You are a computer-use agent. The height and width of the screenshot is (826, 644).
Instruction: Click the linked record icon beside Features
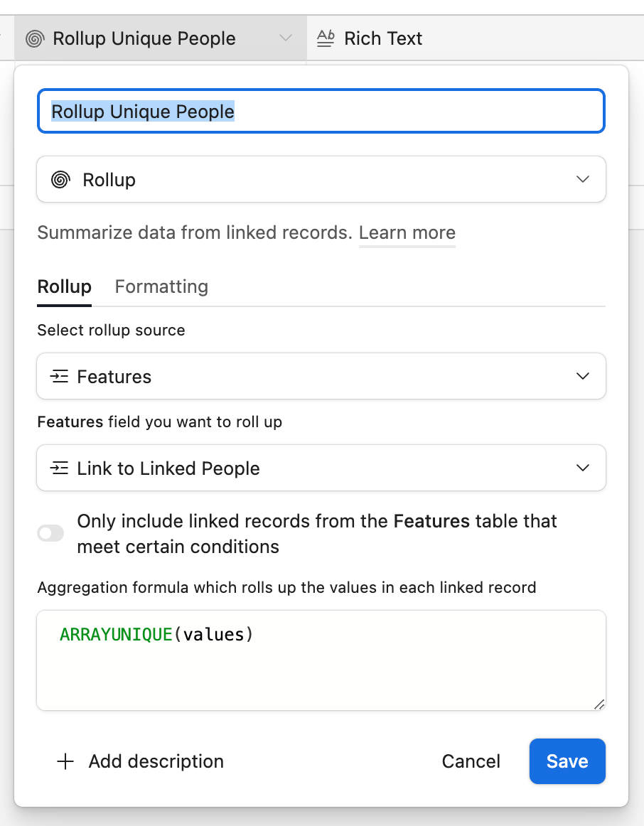(x=59, y=377)
